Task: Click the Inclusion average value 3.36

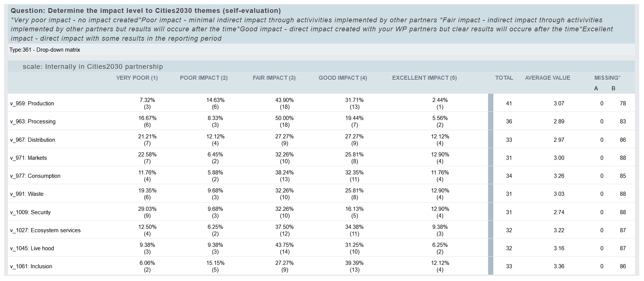Action: 559,266
